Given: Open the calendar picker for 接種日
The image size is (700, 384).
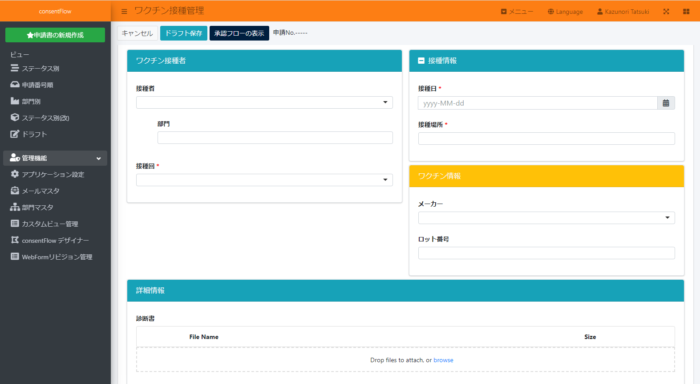Looking at the screenshot, I should point(666,103).
